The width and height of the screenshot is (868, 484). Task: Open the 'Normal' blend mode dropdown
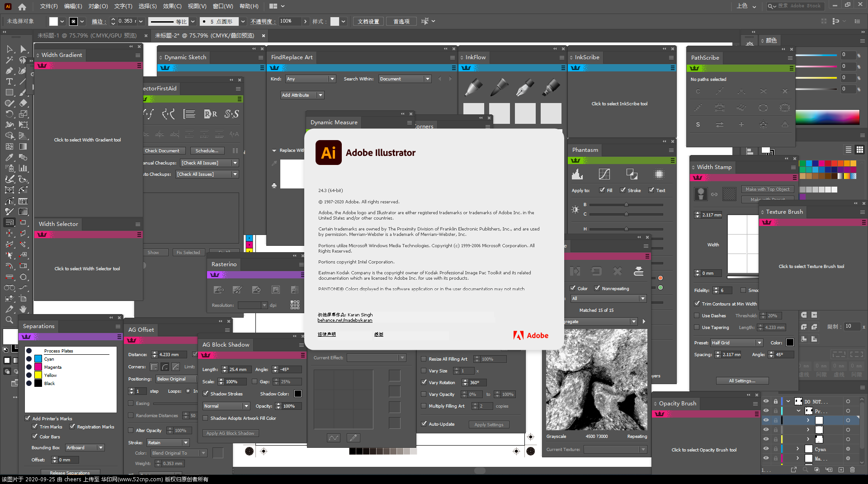(226, 406)
